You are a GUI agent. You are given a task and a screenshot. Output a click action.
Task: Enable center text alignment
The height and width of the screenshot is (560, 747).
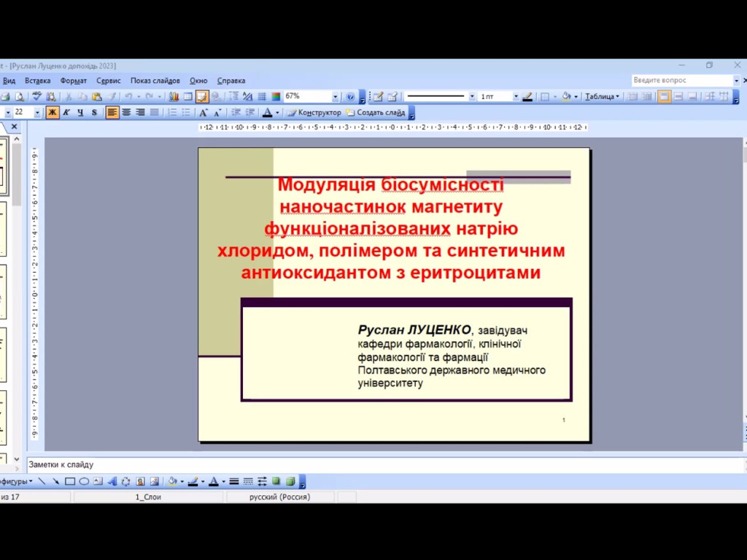126,112
